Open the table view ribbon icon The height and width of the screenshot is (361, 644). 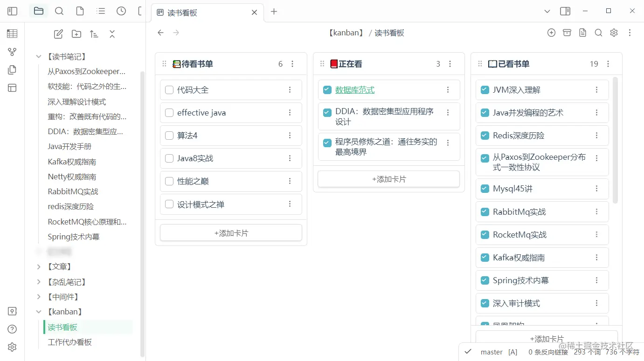12,34
